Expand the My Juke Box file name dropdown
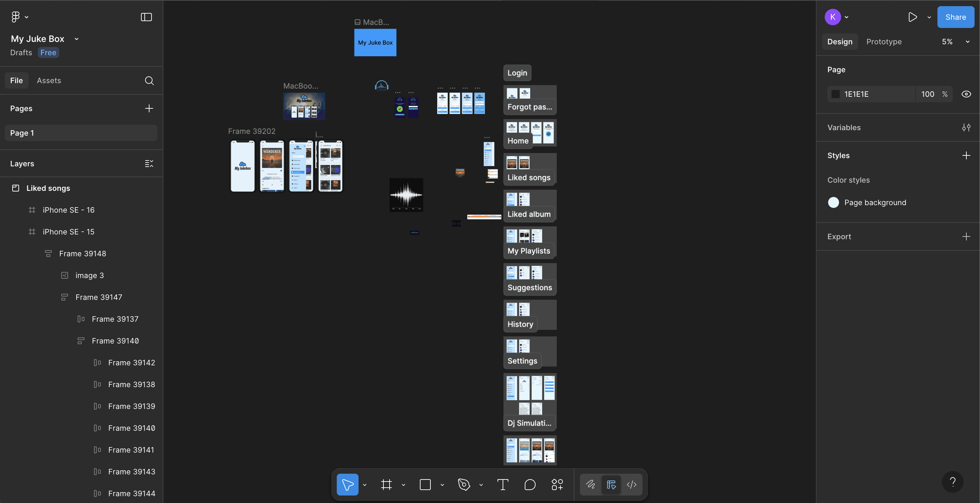The image size is (980, 503). click(x=77, y=39)
